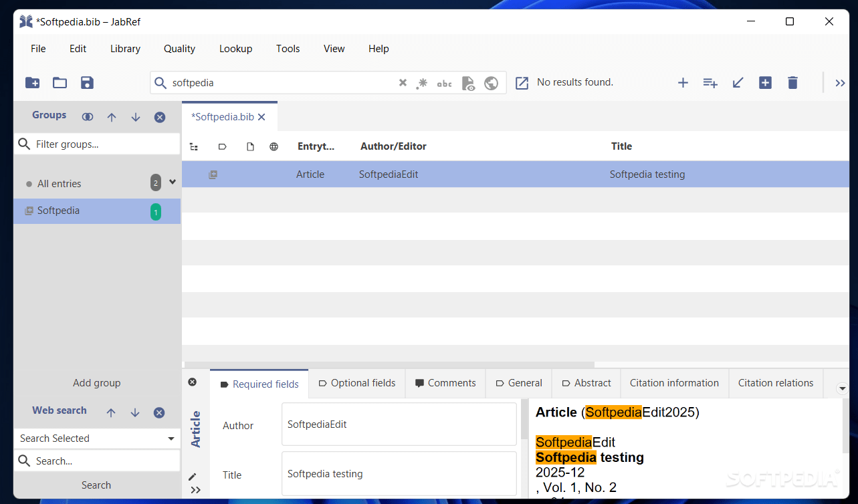858x504 pixels.
Task: Click the Open library folder icon
Action: tap(60, 83)
